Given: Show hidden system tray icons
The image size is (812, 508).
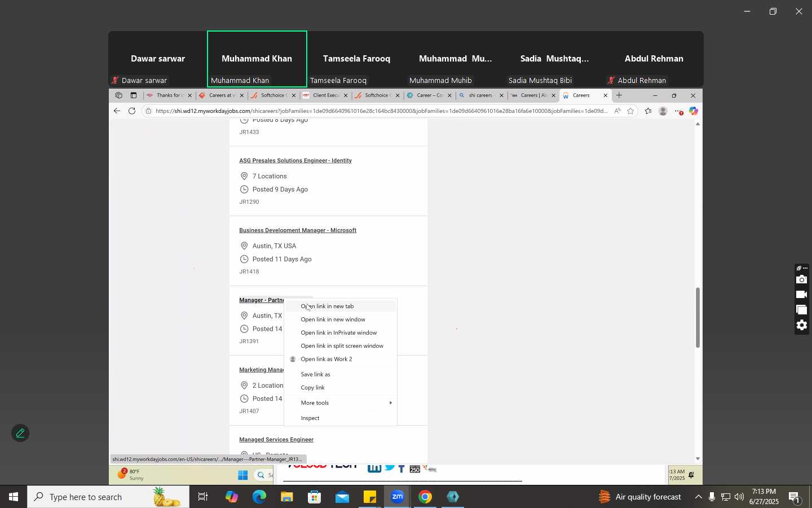Looking at the screenshot, I should (x=698, y=497).
